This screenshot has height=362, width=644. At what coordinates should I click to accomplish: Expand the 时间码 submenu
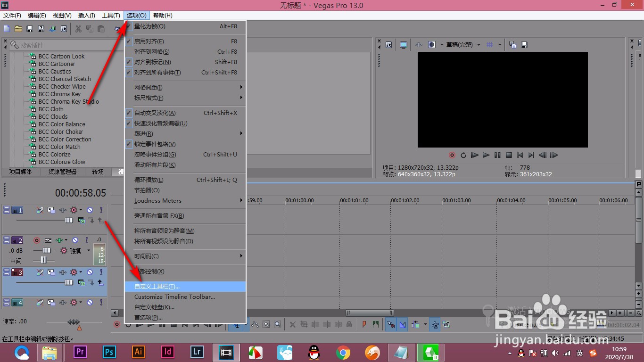185,256
